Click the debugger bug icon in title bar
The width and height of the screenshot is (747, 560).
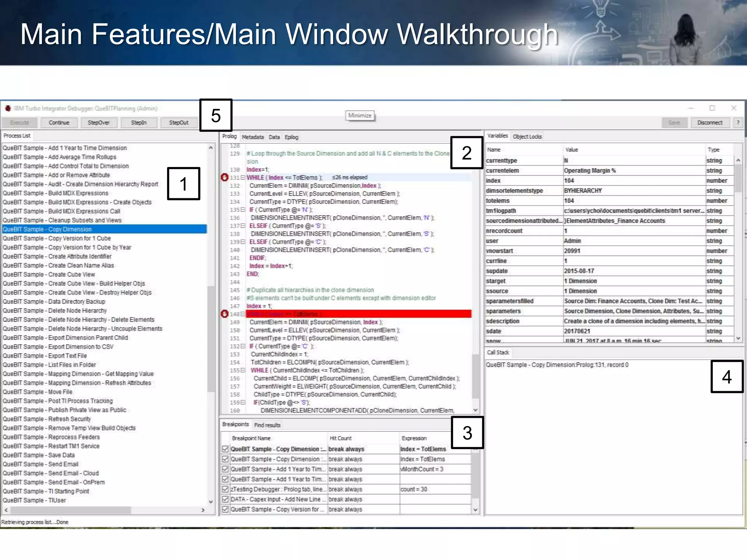8,108
